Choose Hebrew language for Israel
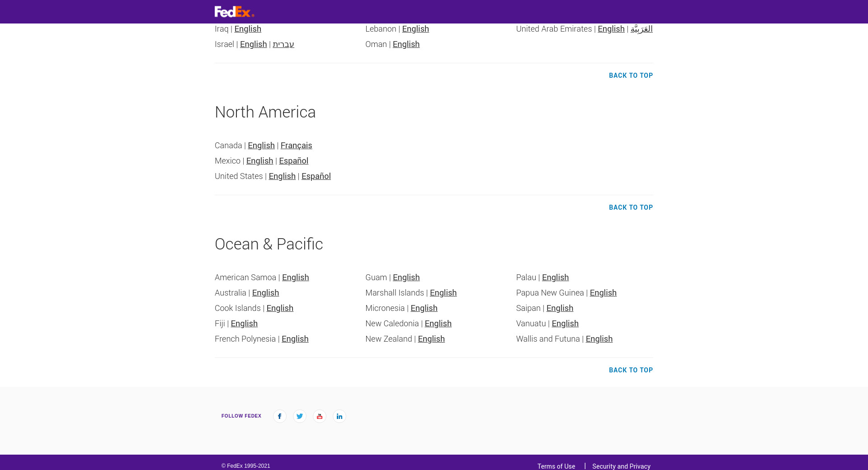 [x=283, y=44]
